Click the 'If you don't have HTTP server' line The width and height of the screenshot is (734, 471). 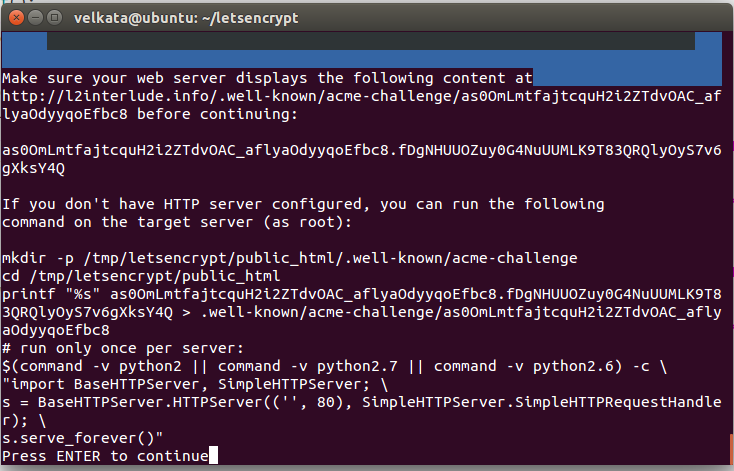pos(303,204)
